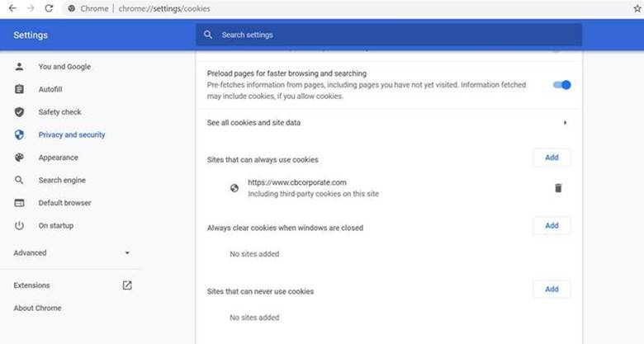This screenshot has height=344, width=644.
Task: Go to the Autofill settings section
Action: (50, 89)
